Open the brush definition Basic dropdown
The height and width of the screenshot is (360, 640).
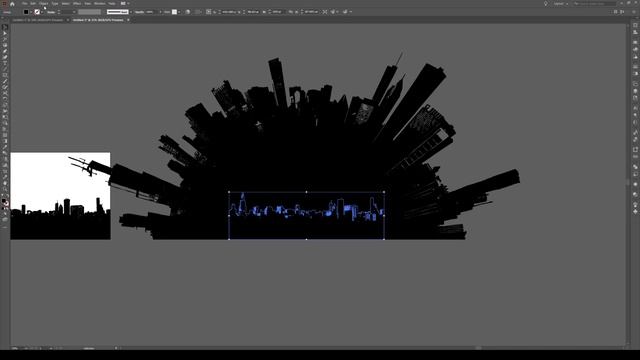[x=131, y=12]
